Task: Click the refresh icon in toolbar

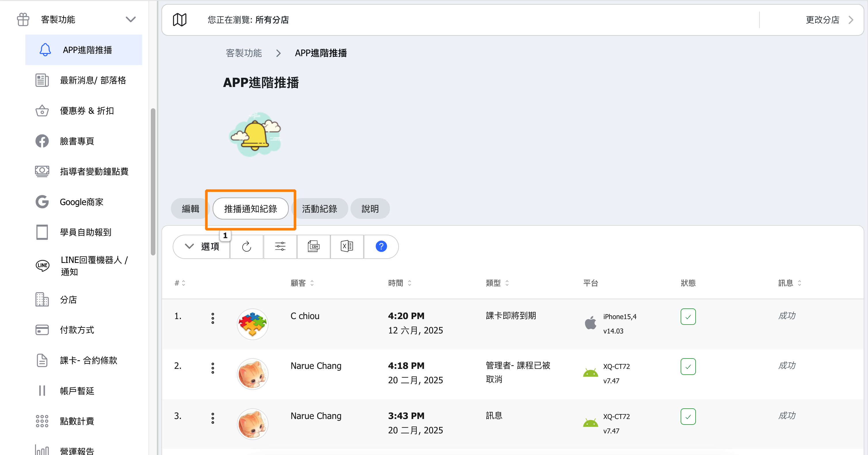Action: [246, 247]
